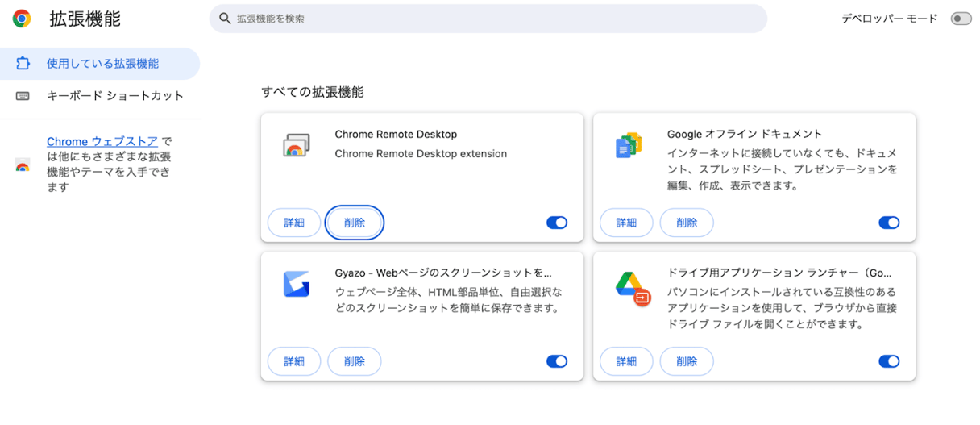Viewport: 980px width, 425px height.
Task: Enable the デベロッパー モード toggle
Action: pos(961,19)
